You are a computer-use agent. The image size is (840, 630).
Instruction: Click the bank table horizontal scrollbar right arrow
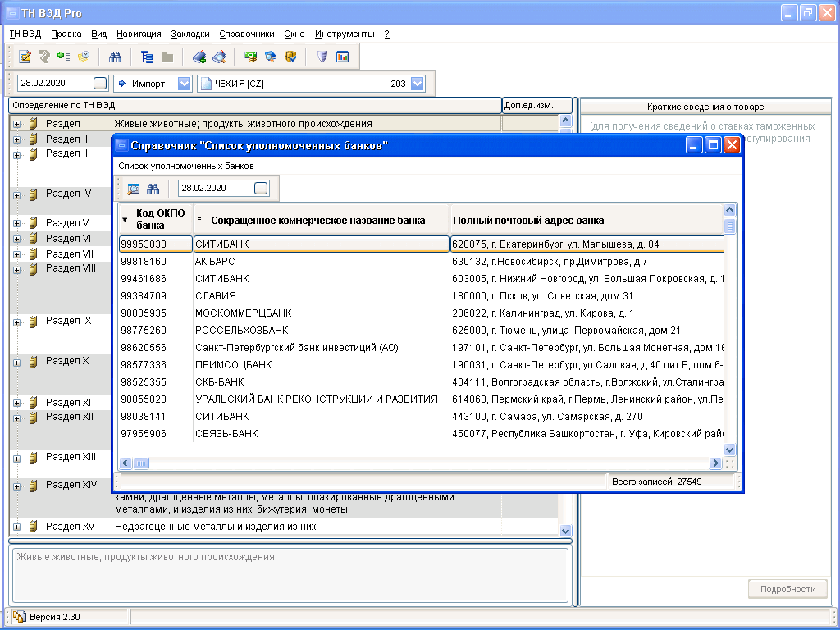click(715, 463)
